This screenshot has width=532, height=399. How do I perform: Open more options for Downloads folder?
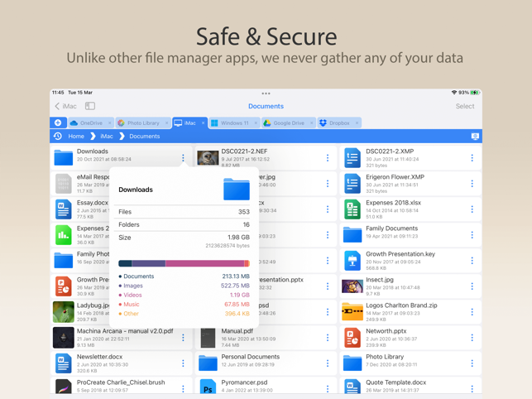[x=183, y=157]
